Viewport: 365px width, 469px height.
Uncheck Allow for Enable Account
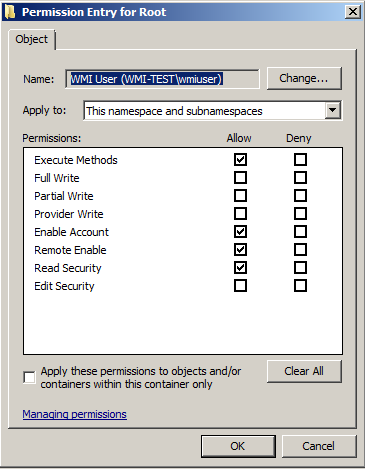240,232
